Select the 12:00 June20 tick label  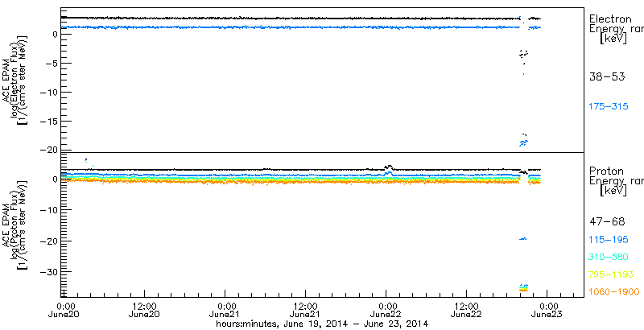coord(144,310)
